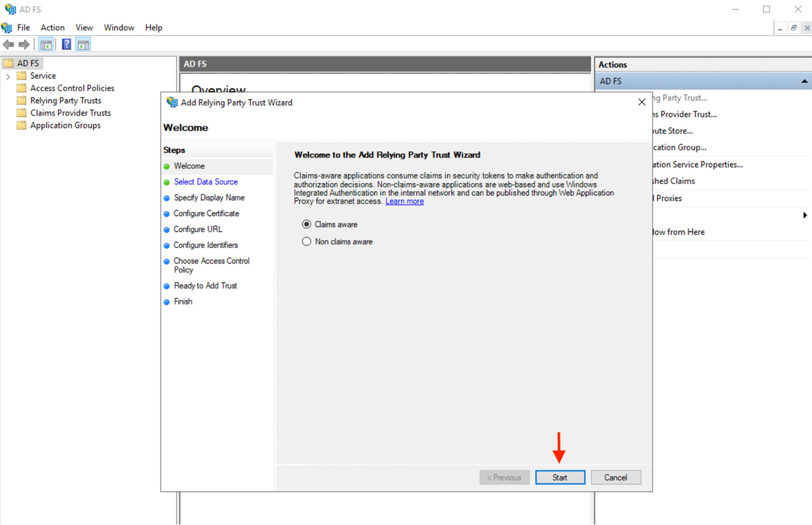Open the Window menu
The width and height of the screenshot is (812, 525).
pyautogui.click(x=119, y=27)
